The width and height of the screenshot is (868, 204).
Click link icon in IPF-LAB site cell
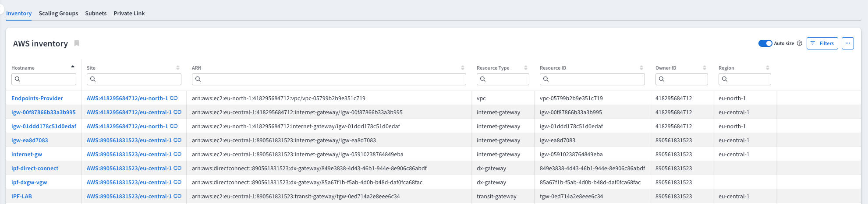click(177, 196)
